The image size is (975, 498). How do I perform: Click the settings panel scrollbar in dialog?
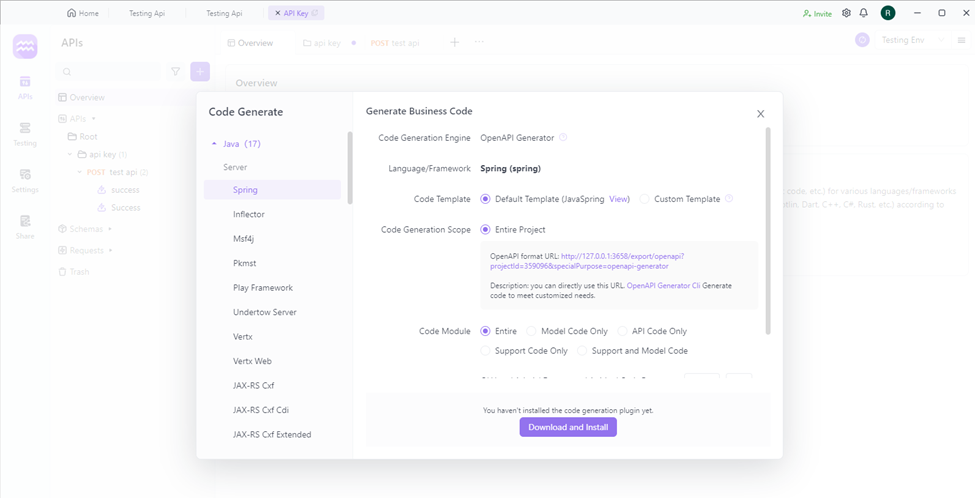(768, 231)
